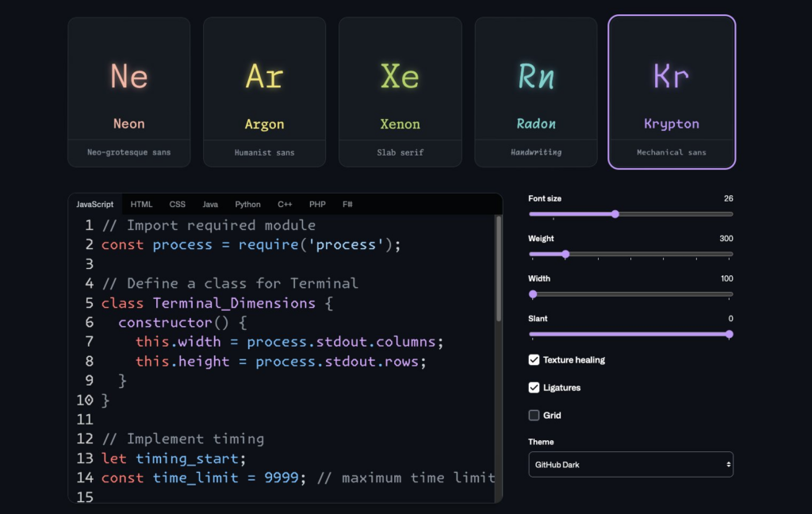Choose the Argon font card
The image size is (812, 514).
tap(264, 92)
